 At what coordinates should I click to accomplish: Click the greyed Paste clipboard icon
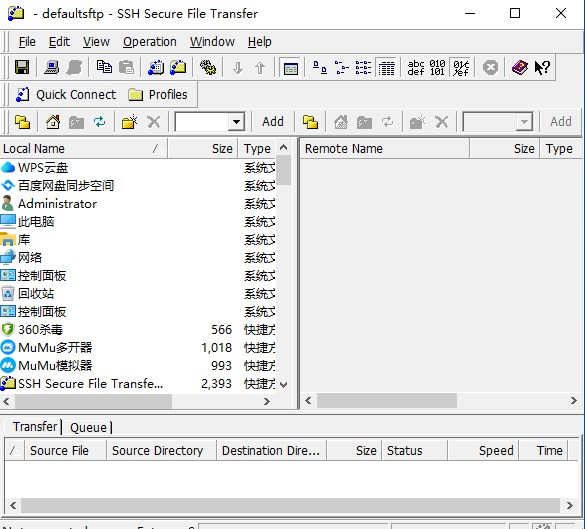point(126,68)
